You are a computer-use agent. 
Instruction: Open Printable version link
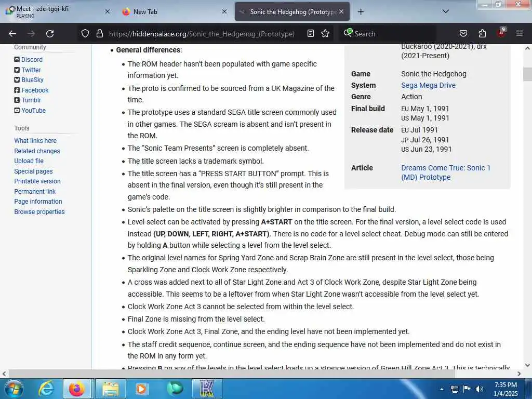click(37, 181)
